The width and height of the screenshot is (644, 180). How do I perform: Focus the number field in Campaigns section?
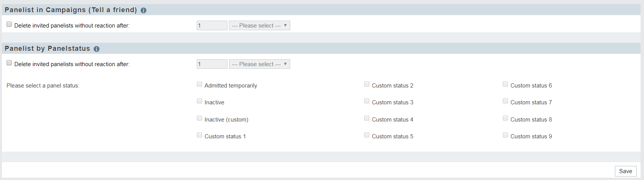(212, 26)
